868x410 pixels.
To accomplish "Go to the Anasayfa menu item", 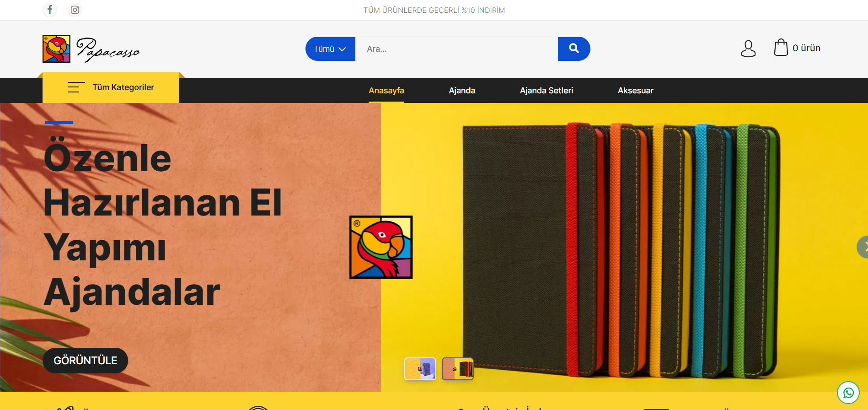I will (386, 91).
